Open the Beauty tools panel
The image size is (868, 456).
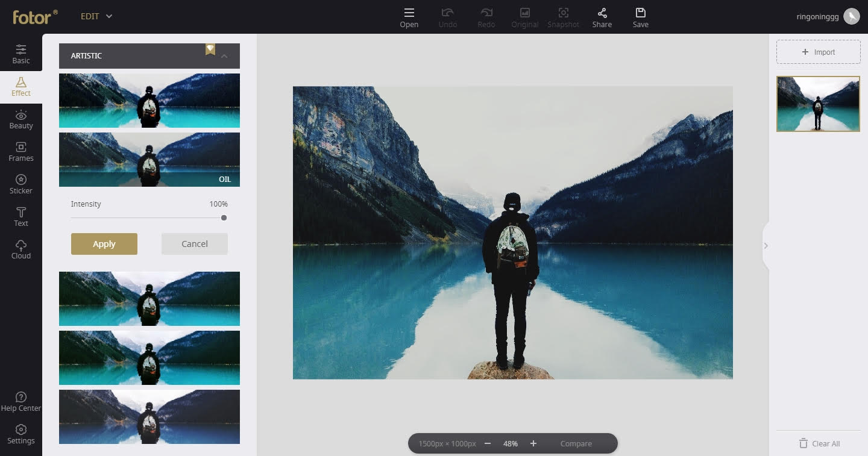click(21, 119)
